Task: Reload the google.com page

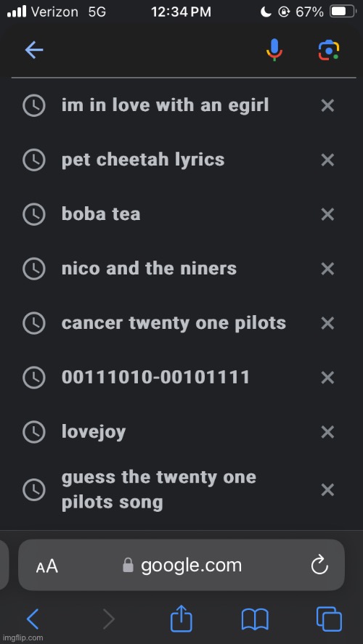Action: tap(319, 566)
